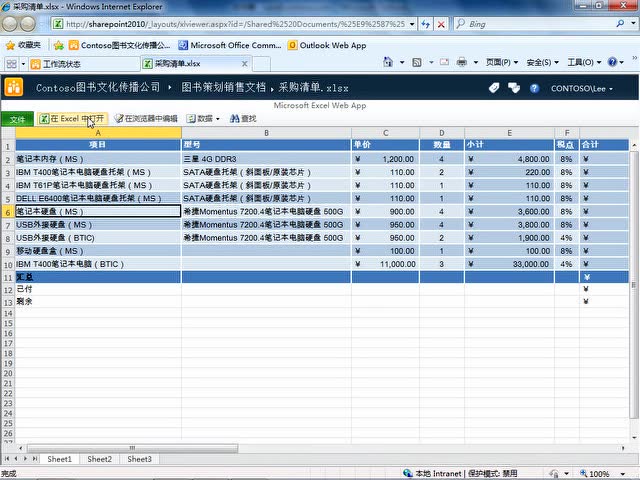Click the Intranet zone globe icon in status bar

407,473
